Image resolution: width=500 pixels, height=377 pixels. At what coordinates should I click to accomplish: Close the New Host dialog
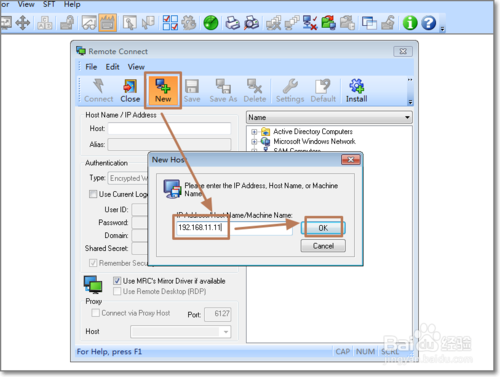tap(351, 160)
